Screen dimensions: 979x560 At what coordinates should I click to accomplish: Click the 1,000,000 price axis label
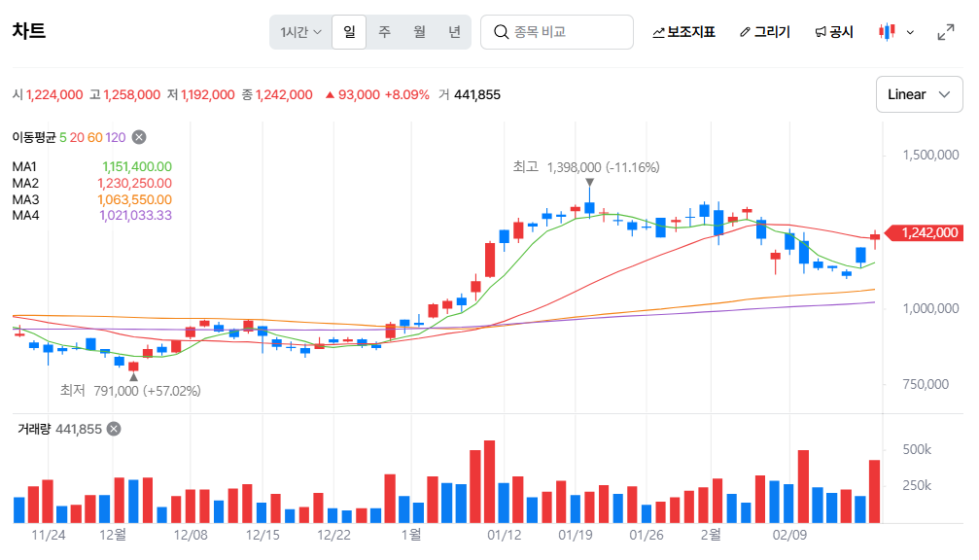tap(930, 308)
